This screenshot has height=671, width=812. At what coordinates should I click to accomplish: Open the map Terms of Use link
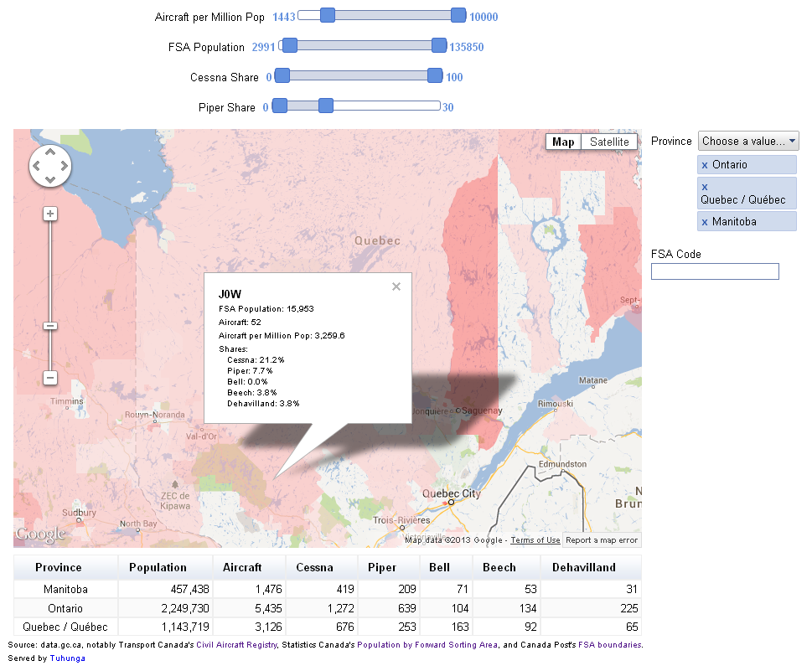click(x=535, y=540)
